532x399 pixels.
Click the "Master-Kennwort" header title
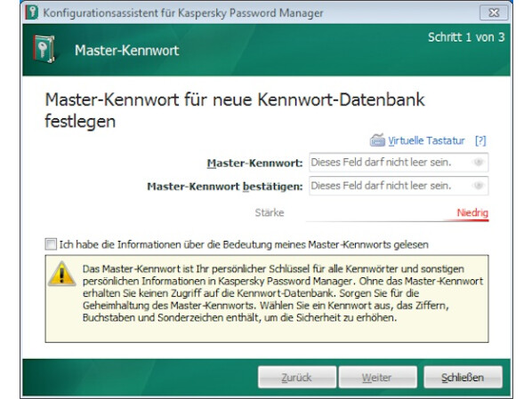click(x=127, y=50)
